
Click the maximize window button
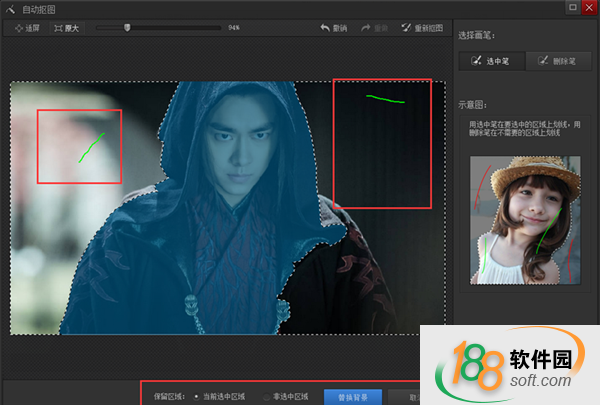tap(572, 7)
